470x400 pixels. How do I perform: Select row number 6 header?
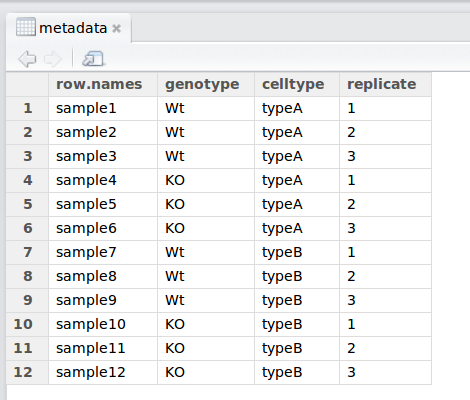[x=27, y=229]
